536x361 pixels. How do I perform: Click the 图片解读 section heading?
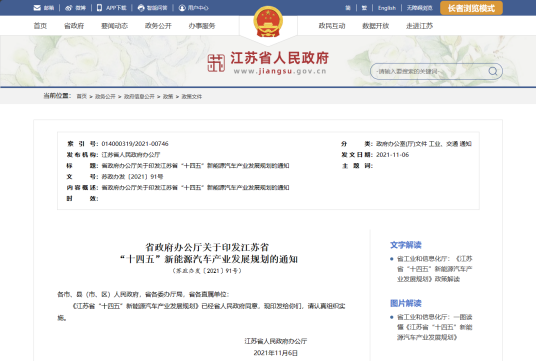[x=406, y=303]
